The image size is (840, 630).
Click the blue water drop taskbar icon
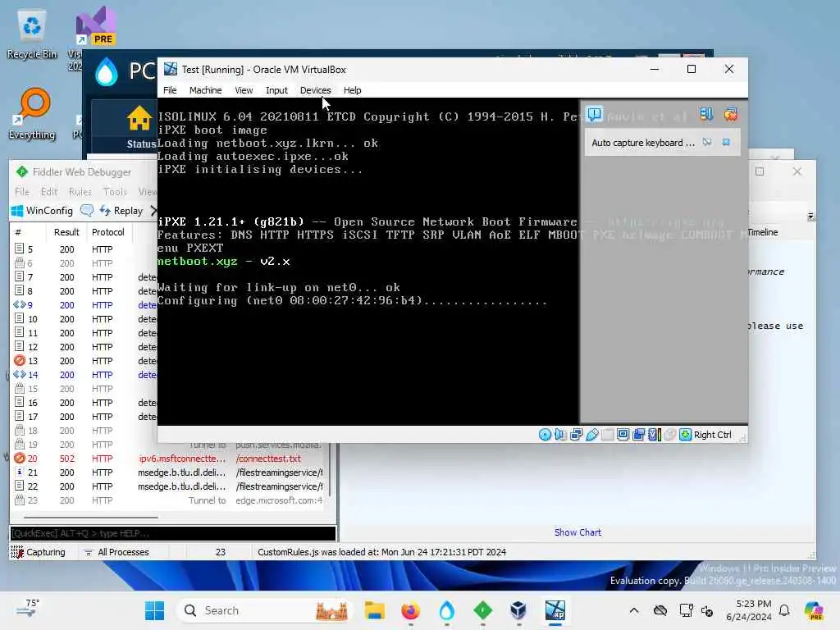click(447, 610)
